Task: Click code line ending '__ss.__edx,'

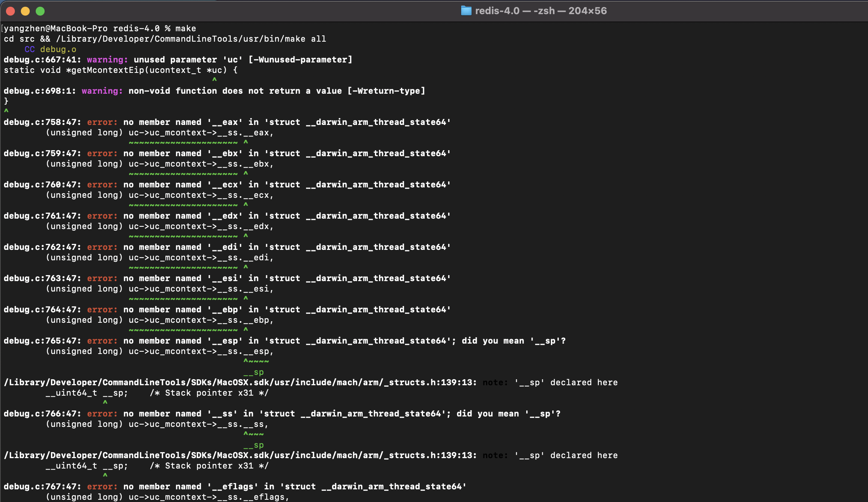Action: 160,226
